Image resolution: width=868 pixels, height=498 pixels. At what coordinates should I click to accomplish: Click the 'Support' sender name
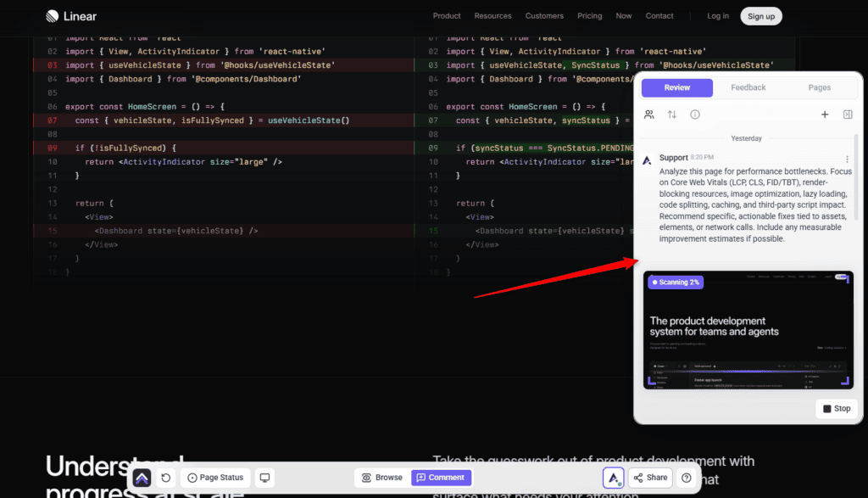[673, 157]
